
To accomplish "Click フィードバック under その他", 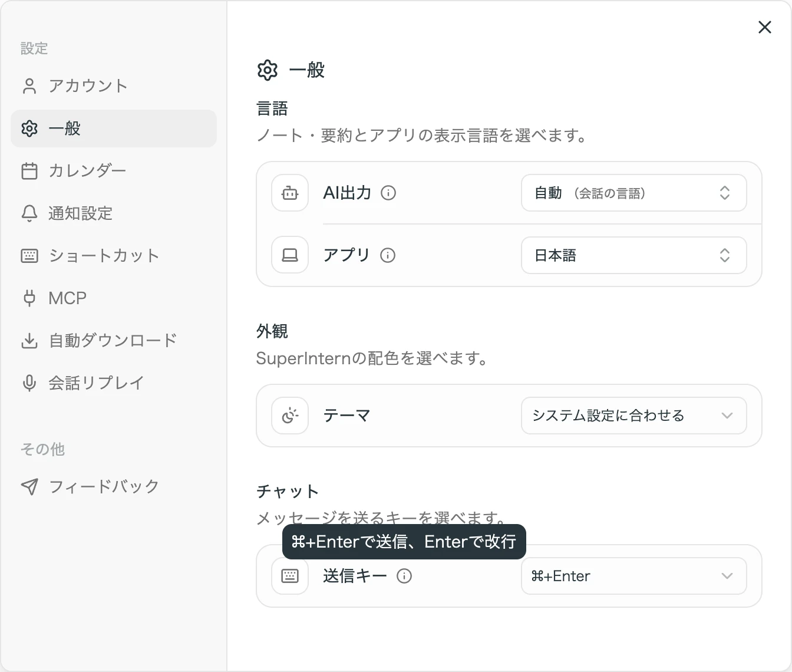I will 113,487.
